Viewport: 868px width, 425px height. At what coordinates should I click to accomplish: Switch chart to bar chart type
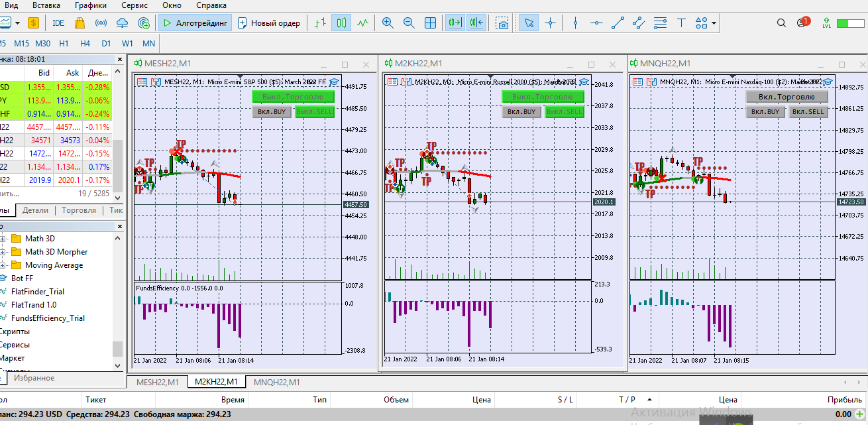coord(321,23)
